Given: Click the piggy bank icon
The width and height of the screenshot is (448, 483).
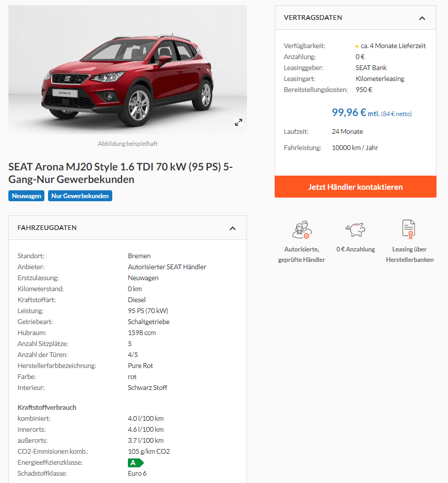Looking at the screenshot, I should tap(356, 230).
